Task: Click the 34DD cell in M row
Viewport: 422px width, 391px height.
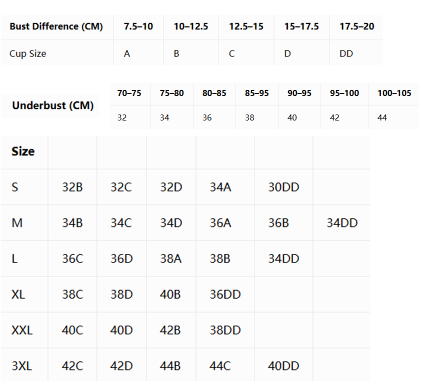Action: pyautogui.click(x=342, y=223)
